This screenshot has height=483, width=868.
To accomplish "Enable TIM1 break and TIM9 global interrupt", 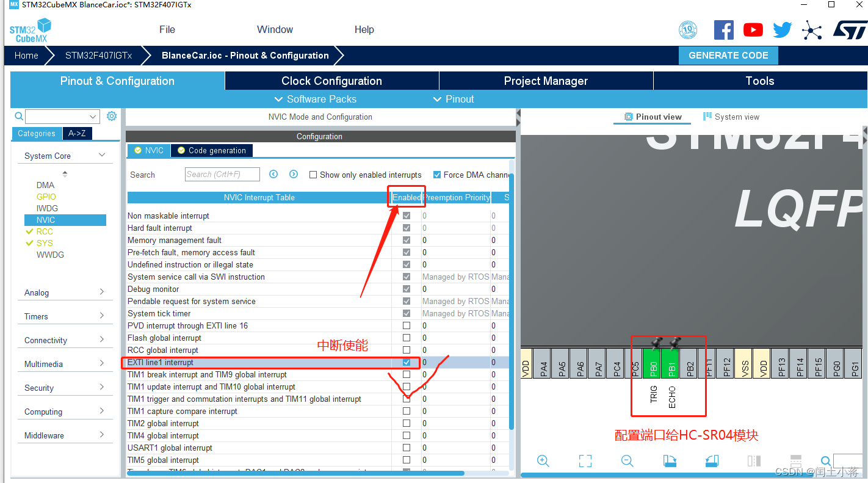I will pyautogui.click(x=407, y=374).
